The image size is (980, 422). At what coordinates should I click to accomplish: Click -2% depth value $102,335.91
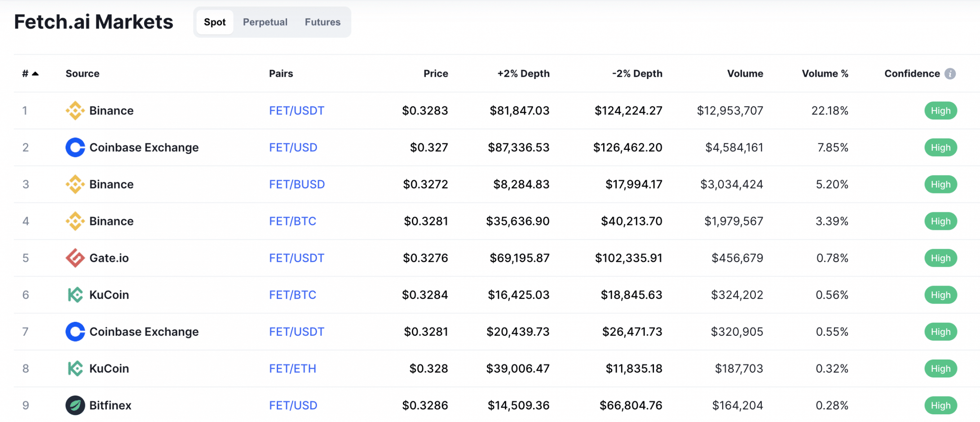(629, 258)
